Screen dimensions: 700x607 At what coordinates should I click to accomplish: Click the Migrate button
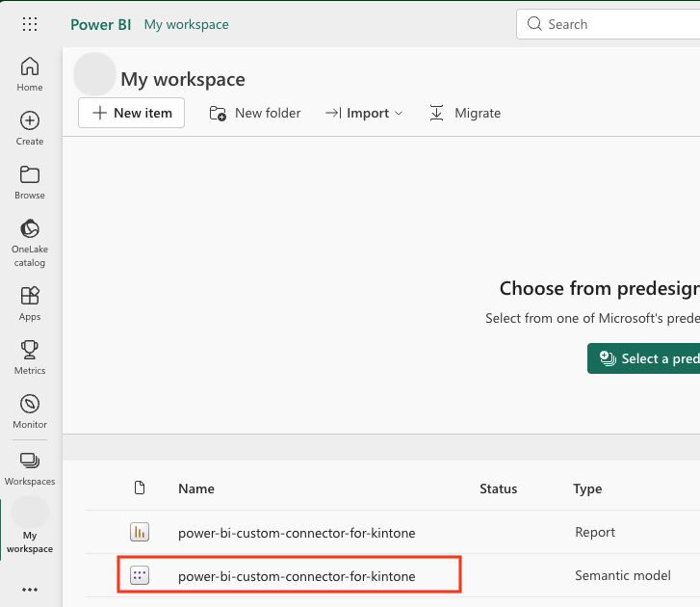[465, 113]
